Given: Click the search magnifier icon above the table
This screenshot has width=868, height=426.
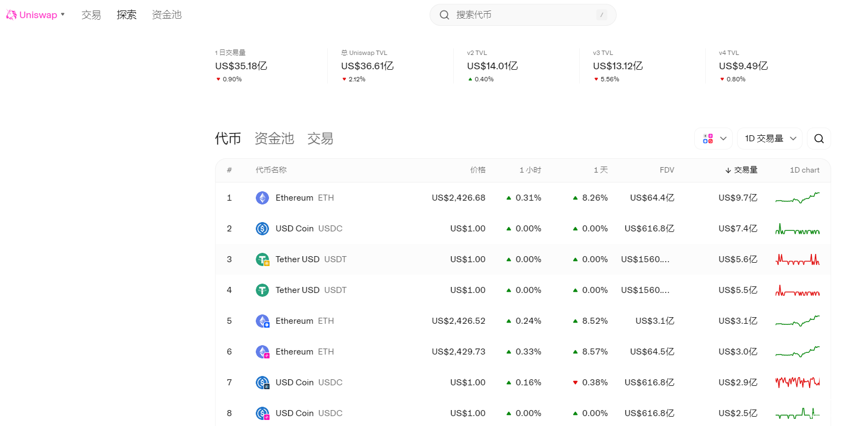Looking at the screenshot, I should 818,139.
